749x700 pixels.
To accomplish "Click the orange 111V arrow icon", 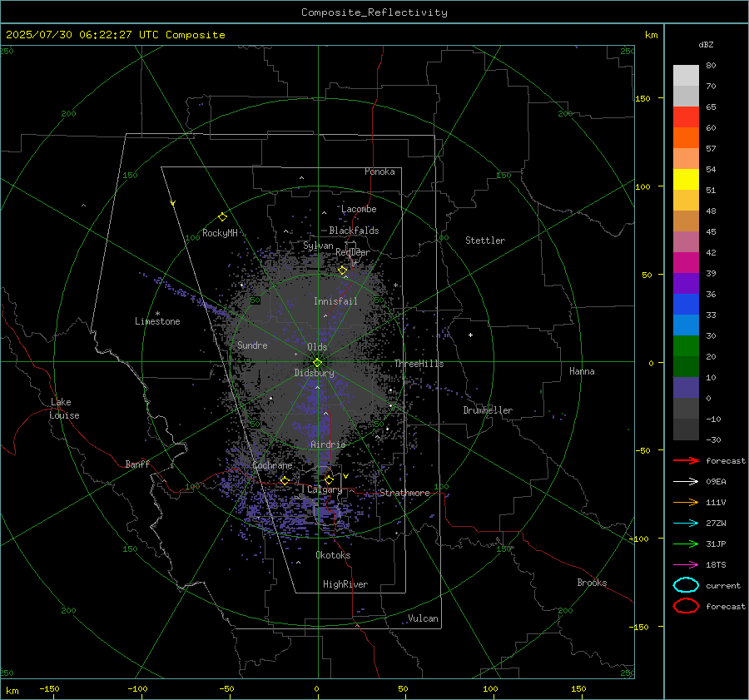I will [x=686, y=502].
